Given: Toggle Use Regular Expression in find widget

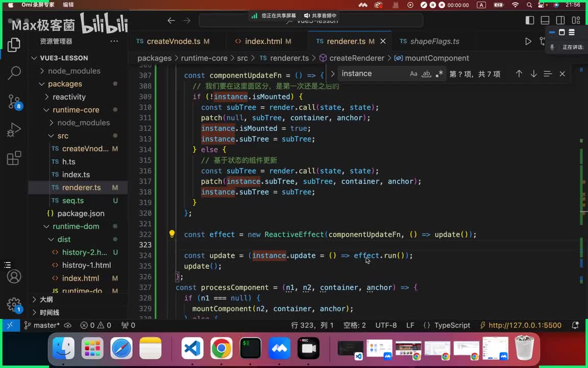Looking at the screenshot, I should (439, 74).
